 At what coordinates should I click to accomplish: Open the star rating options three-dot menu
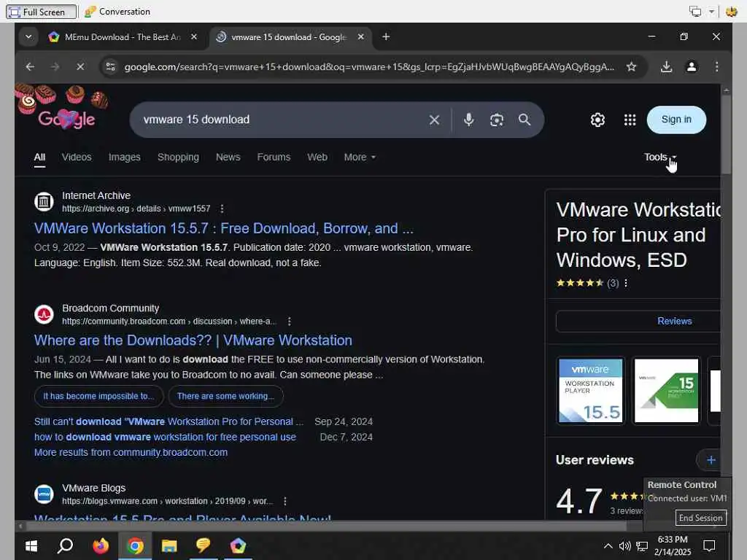[x=625, y=284]
